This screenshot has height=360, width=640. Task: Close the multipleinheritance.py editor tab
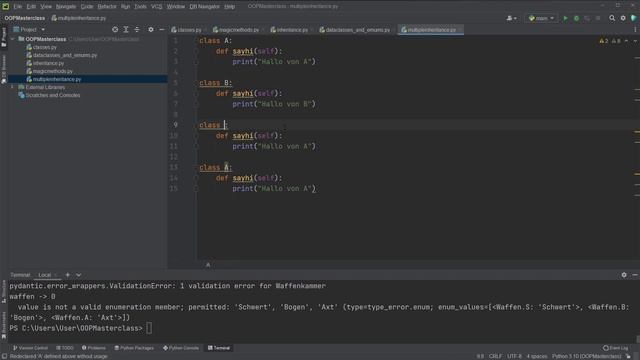point(460,30)
